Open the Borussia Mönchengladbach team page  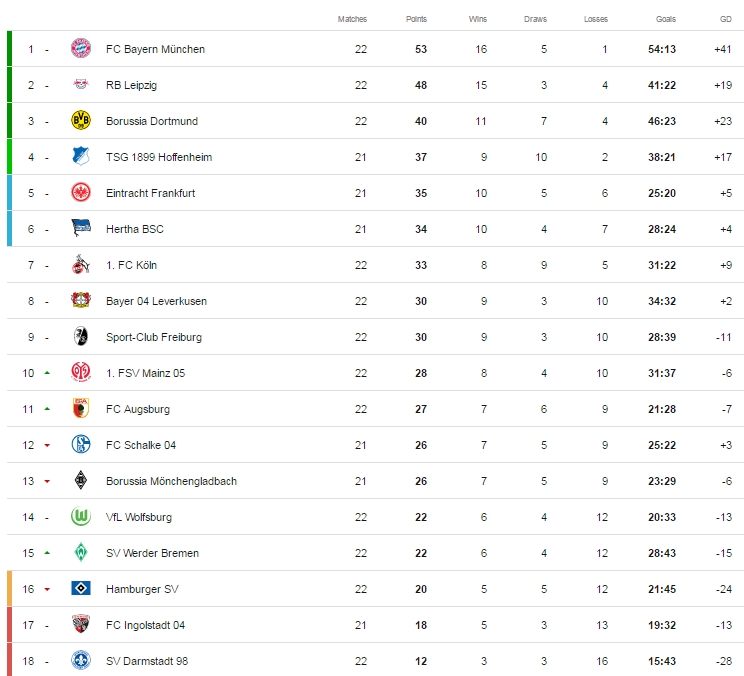click(x=171, y=481)
